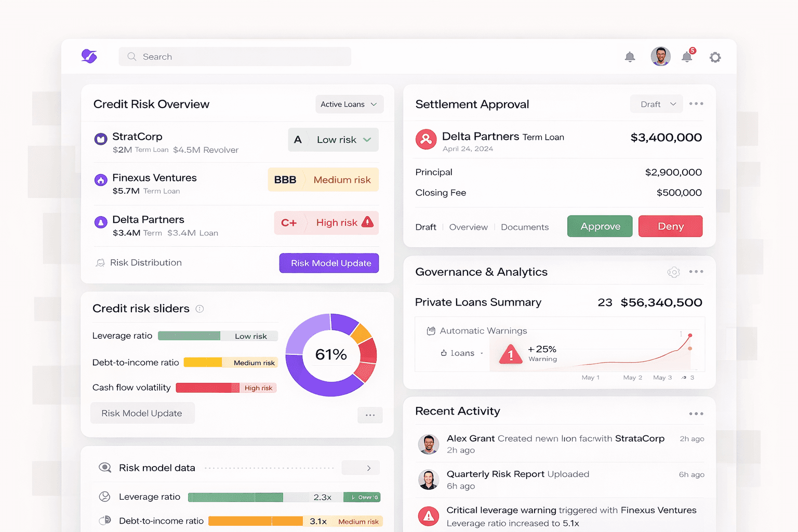Click the Risk Model Update purple button

(329, 263)
